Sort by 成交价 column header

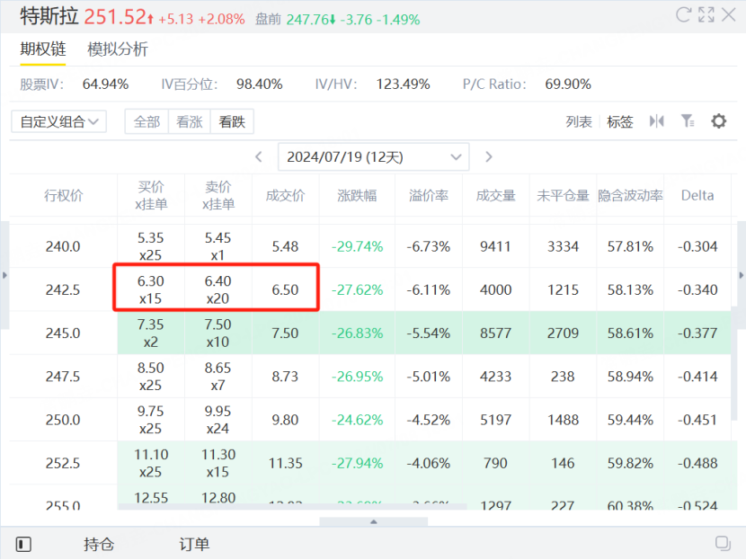pos(285,196)
